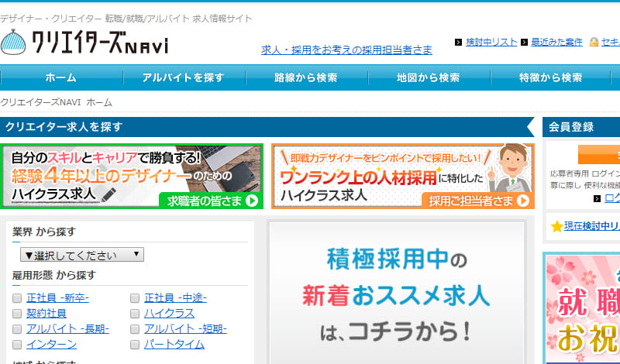Open the ホーム navigation tab
Image resolution: width=620 pixels, height=364 pixels.
(61, 77)
